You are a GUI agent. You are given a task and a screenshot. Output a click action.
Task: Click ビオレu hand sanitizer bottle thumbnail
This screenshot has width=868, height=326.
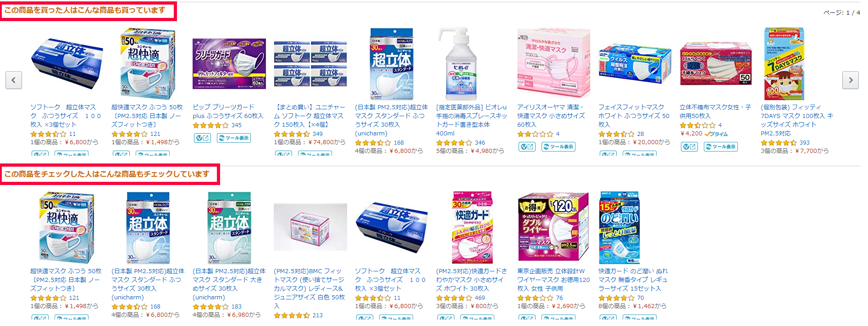(461, 63)
